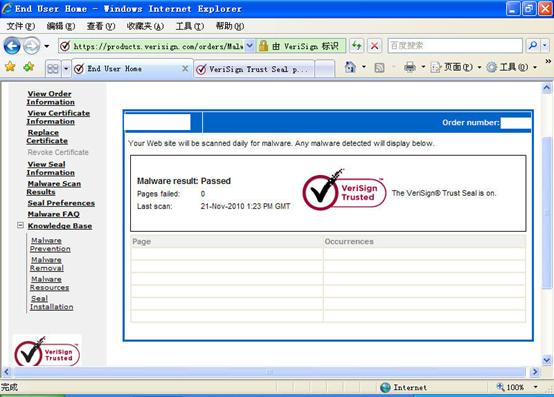Click the RSS feeds icon
This screenshot has width=554, height=397.
pos(379,67)
